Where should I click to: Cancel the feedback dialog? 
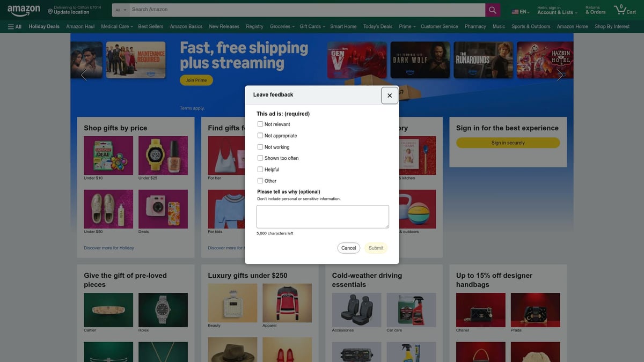[349, 247]
